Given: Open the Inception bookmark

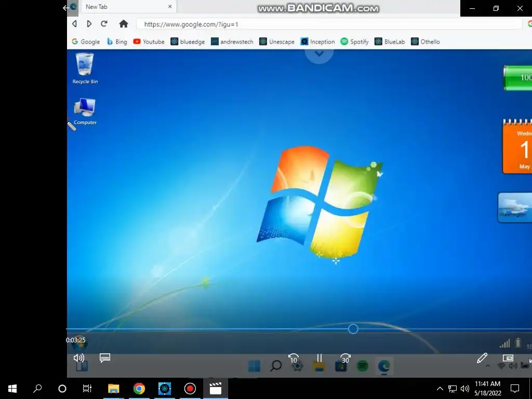Looking at the screenshot, I should (318, 42).
